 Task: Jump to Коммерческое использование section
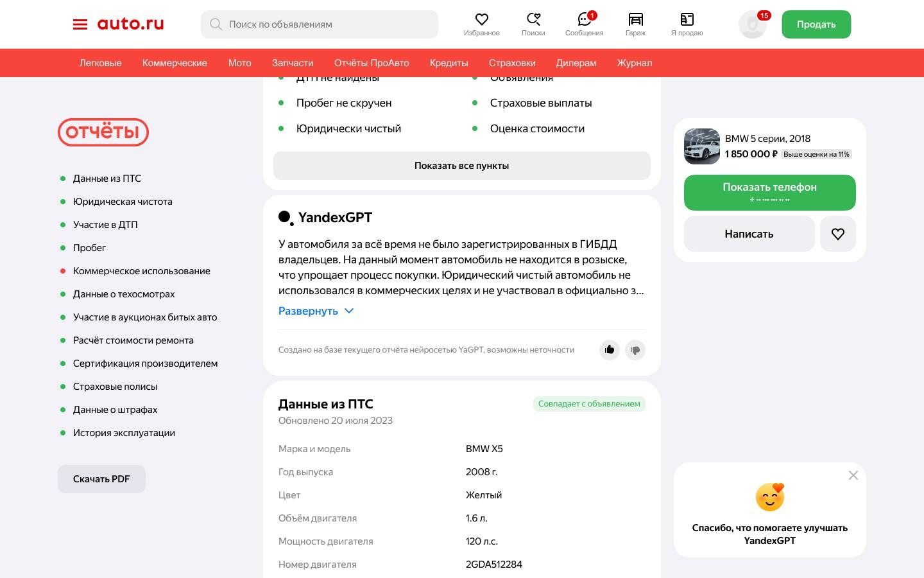click(x=142, y=271)
